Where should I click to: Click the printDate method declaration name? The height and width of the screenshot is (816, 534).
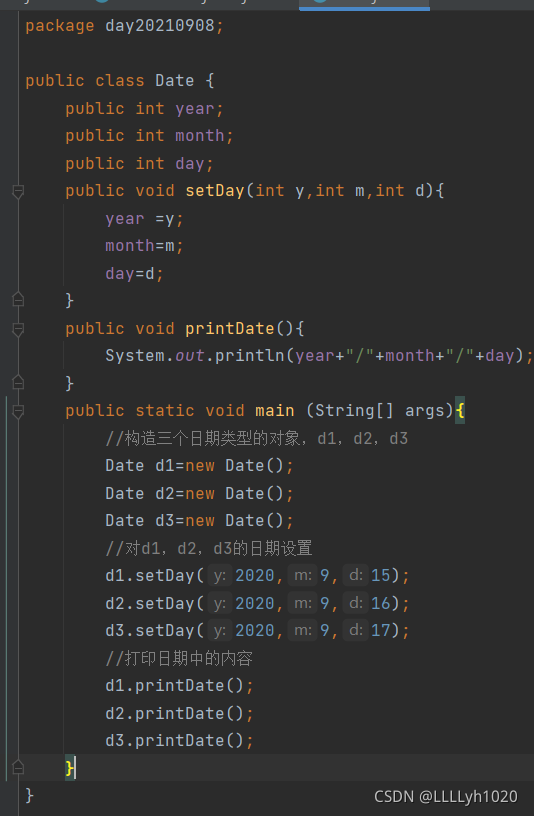click(230, 328)
